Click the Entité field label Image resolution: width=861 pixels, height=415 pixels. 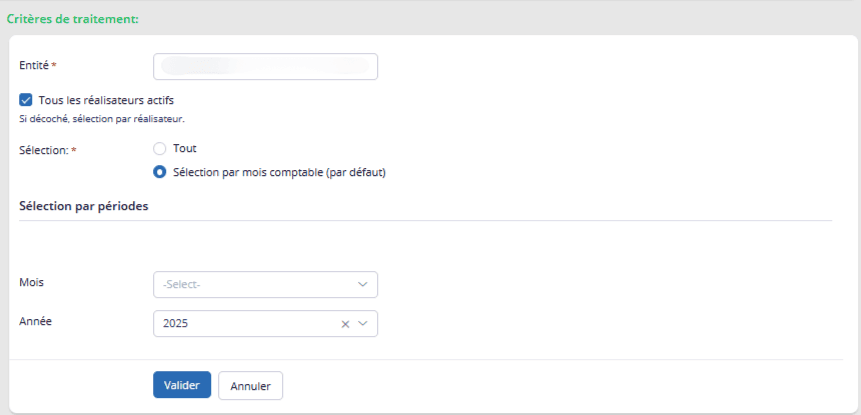coord(36,65)
